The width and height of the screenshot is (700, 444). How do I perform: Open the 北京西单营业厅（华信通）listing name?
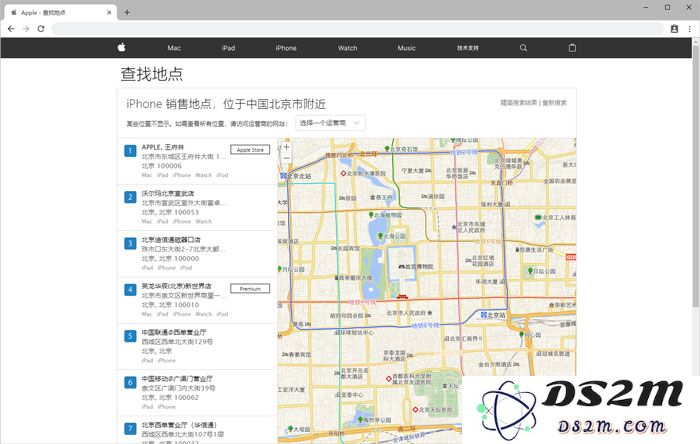(179, 425)
